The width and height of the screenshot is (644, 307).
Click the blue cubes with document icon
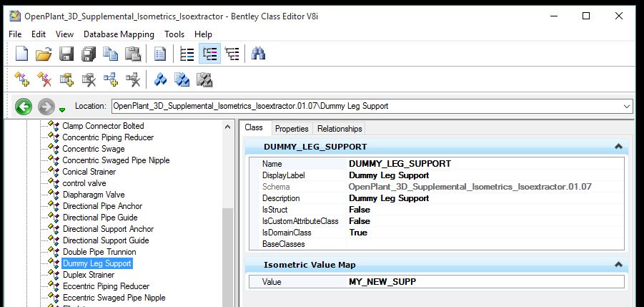182,79
